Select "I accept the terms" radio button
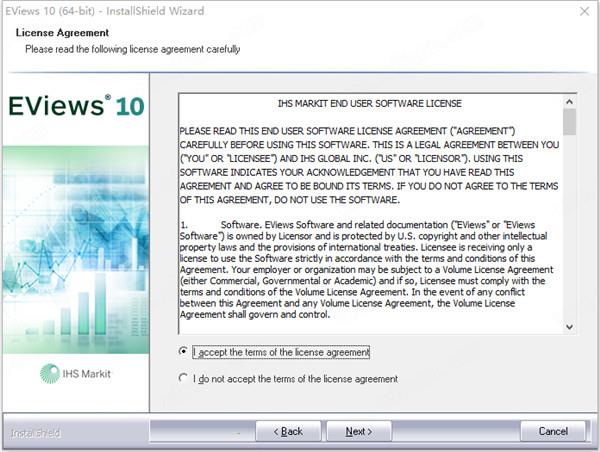Viewport: 600px width, 452px height. (x=183, y=351)
